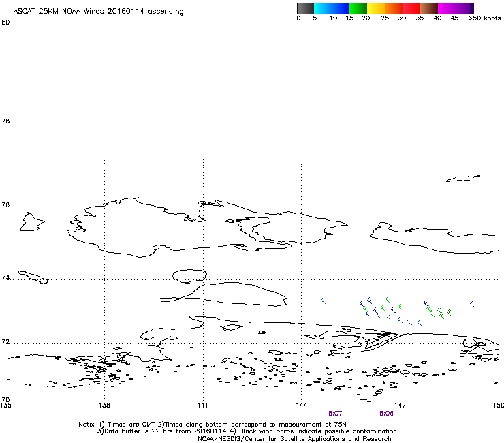Screen dimensions: 504x443
Task: Click the note line 'Times are GMT'
Action: pos(131,425)
